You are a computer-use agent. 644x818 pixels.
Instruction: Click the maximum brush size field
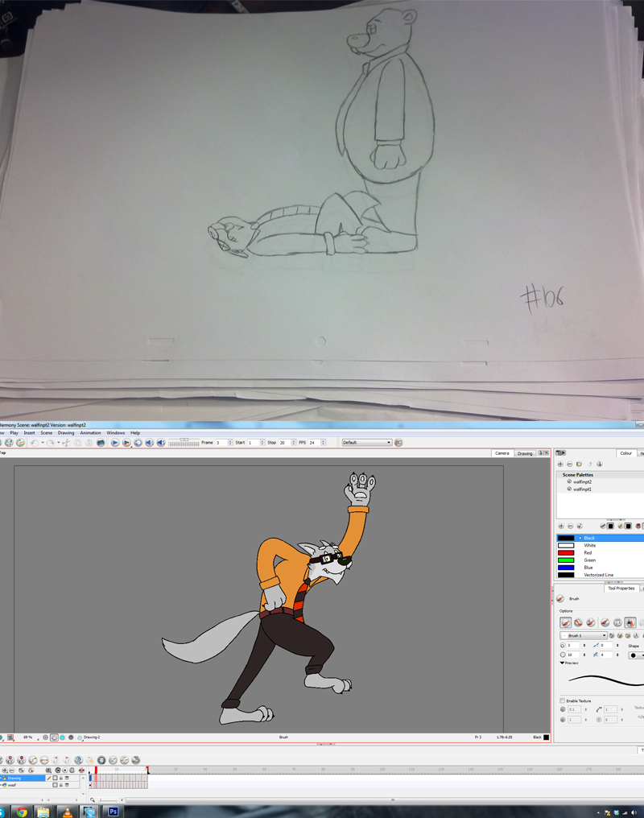(574, 655)
